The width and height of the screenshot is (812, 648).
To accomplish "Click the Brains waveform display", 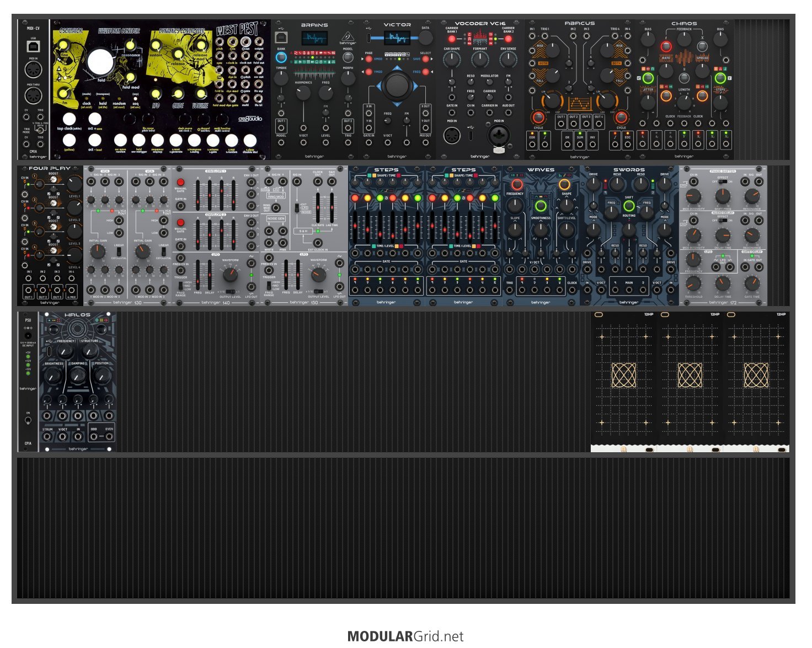I will tap(314, 39).
